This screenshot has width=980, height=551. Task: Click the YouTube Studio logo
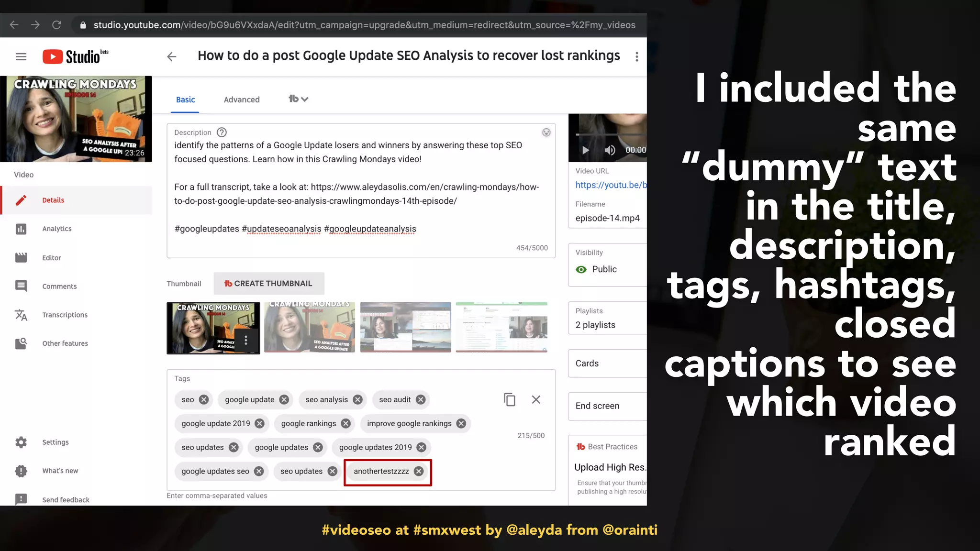click(x=76, y=56)
